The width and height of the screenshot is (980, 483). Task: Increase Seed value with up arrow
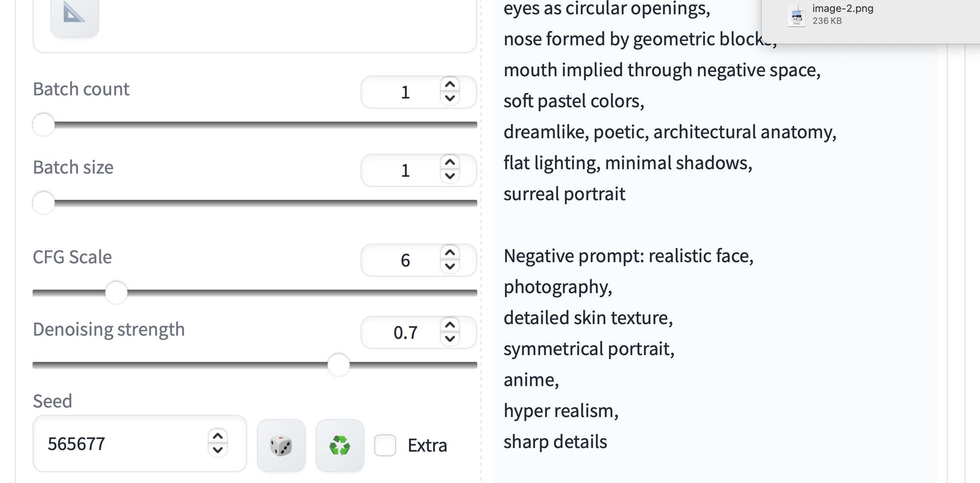coord(218,437)
